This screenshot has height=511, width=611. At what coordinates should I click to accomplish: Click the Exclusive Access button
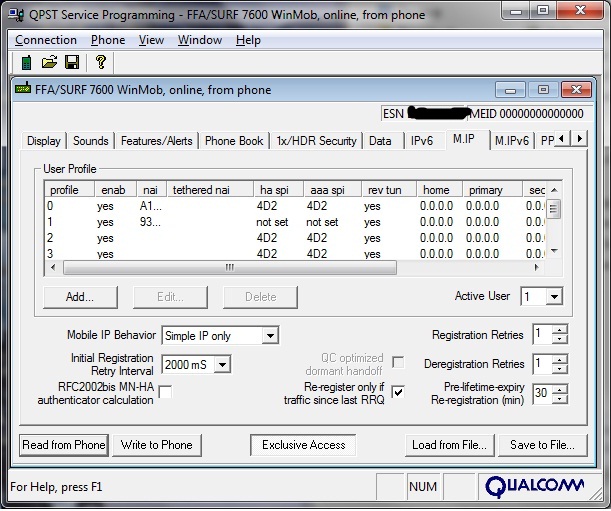tap(303, 445)
